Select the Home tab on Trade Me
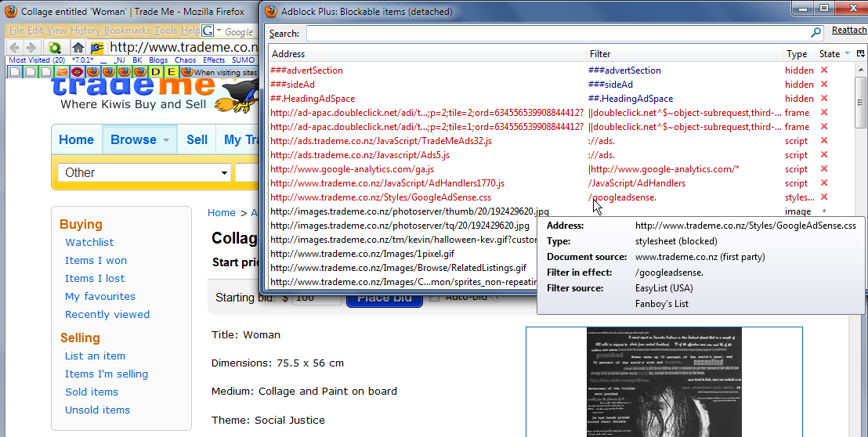Viewport: 868px width, 437px height. [x=77, y=140]
